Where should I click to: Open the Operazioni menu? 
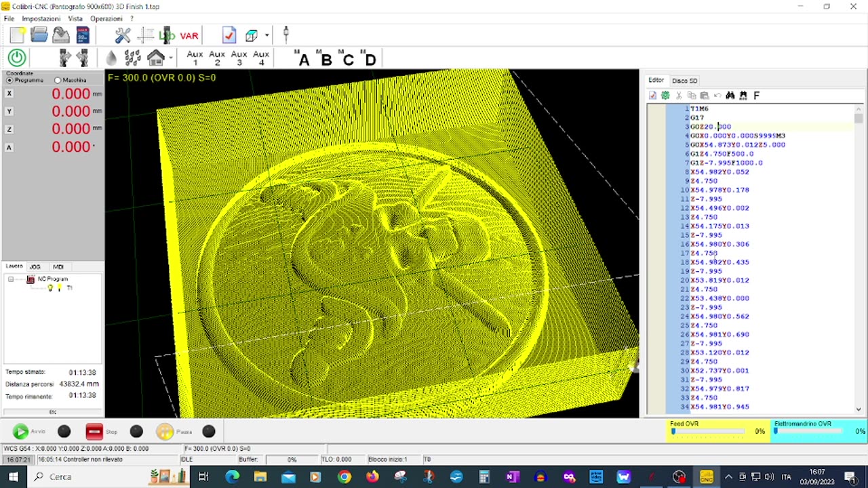click(106, 18)
